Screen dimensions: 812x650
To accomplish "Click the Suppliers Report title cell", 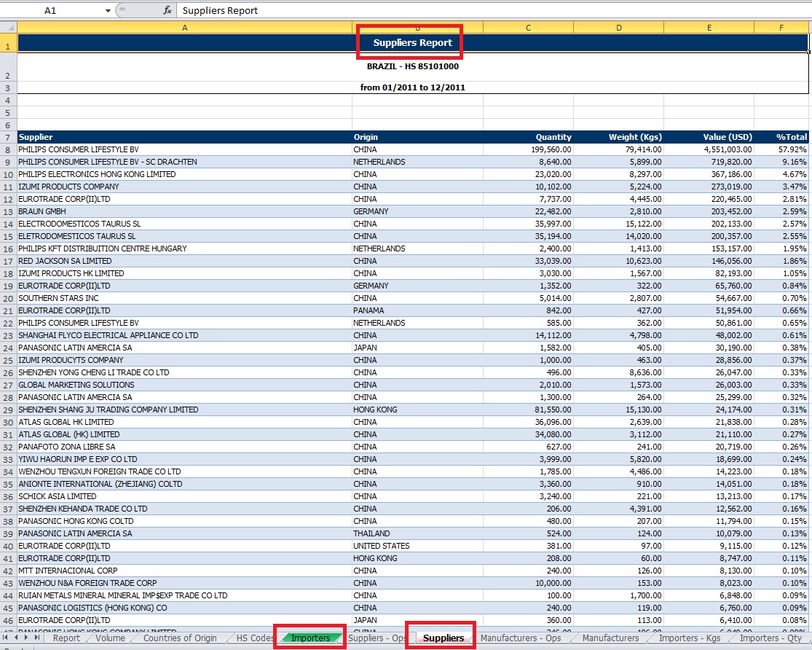I will (x=412, y=43).
